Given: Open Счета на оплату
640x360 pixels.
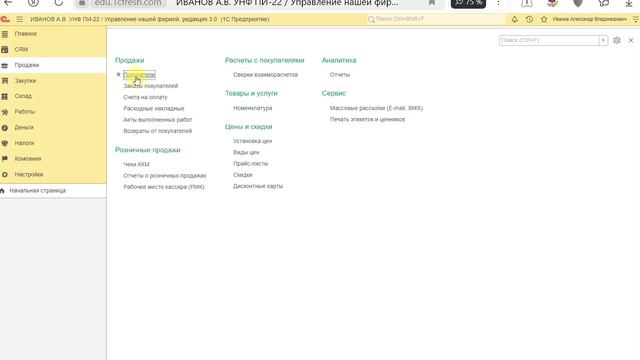Looking at the screenshot, I should coord(145,97).
